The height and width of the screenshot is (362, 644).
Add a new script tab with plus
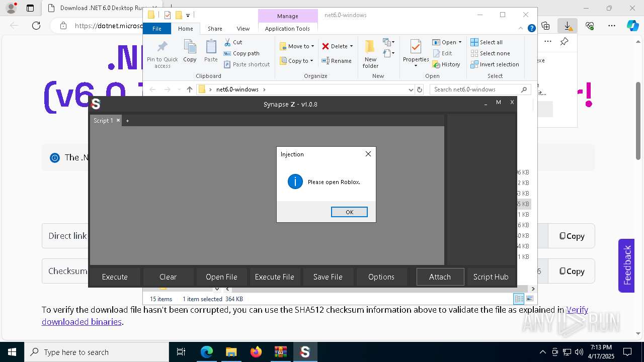point(127,121)
